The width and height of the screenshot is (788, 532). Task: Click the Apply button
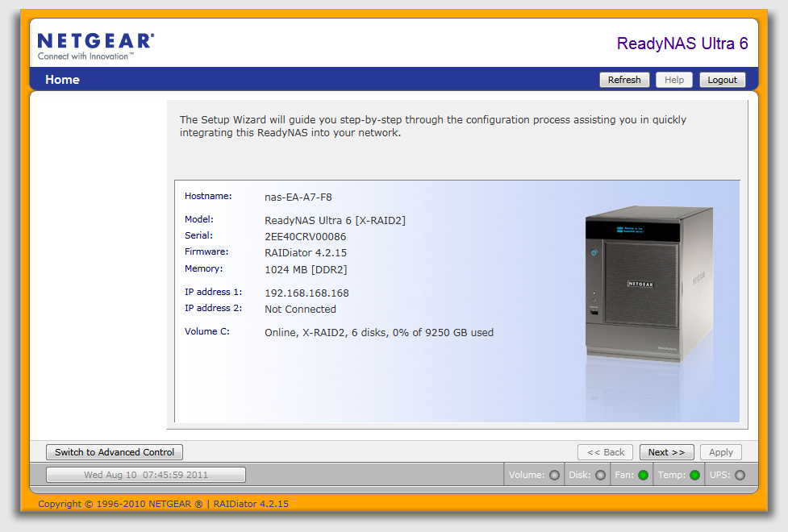coord(721,452)
